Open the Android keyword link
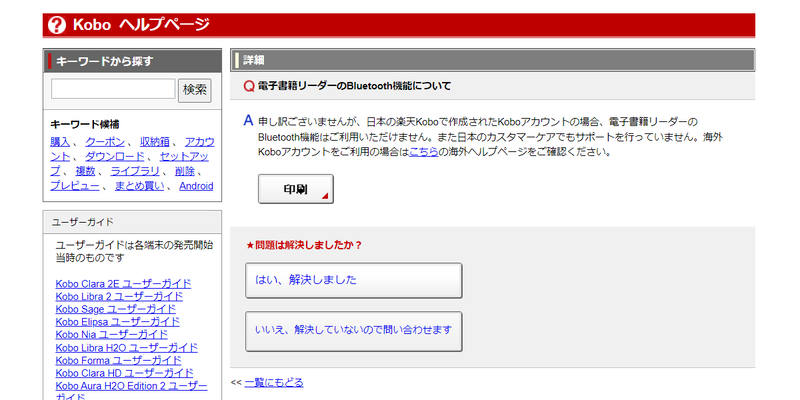Viewport: 800px width, 400px height. (196, 186)
